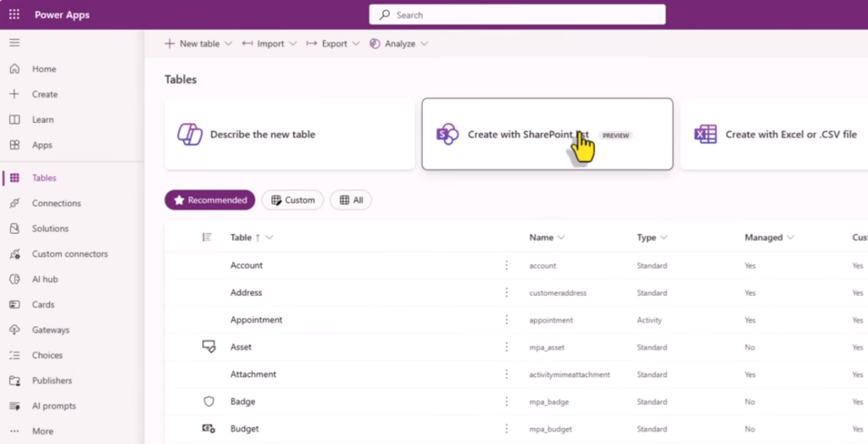Open the Analyze dropdown menu

[x=424, y=44]
